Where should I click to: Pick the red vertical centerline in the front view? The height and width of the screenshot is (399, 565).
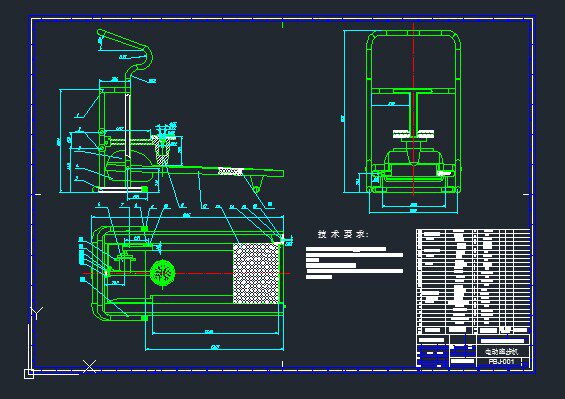413,108
